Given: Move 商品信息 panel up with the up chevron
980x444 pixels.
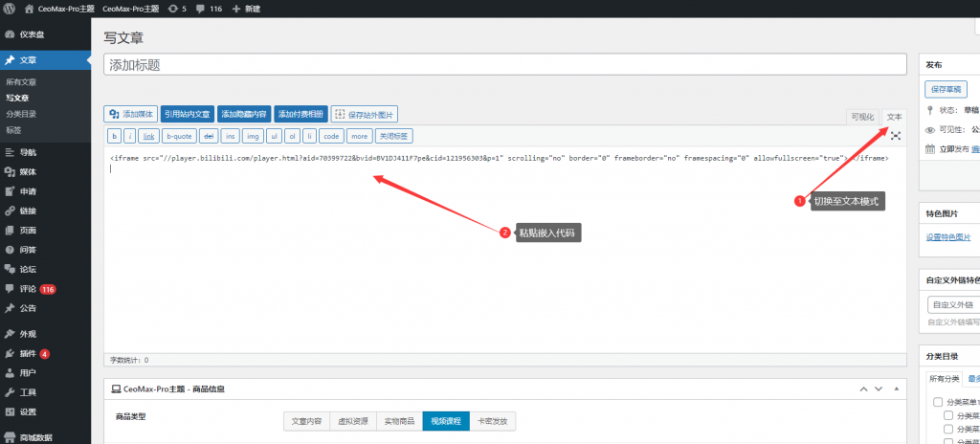Looking at the screenshot, I should (863, 389).
